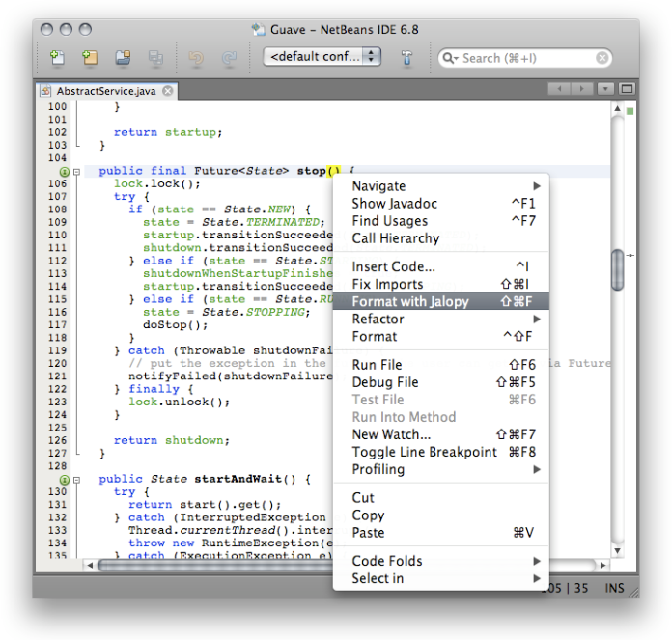Viewport: 672px width, 640px height.
Task: Click the search magnifier icon
Action: [449, 58]
